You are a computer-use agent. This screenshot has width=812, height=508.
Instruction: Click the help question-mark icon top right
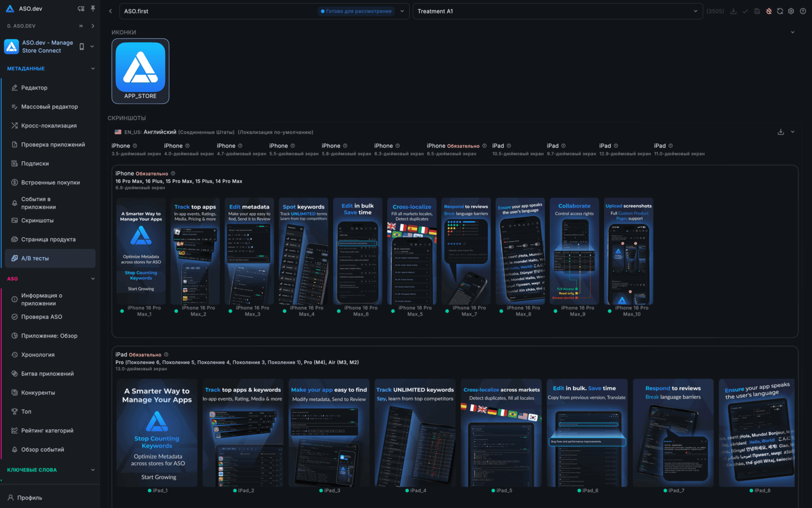(x=804, y=11)
